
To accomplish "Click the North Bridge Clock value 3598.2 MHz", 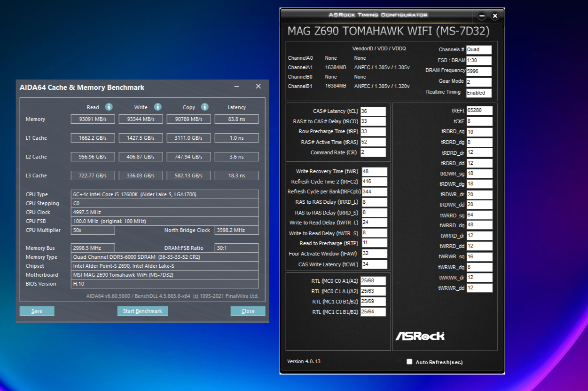I will (237, 230).
